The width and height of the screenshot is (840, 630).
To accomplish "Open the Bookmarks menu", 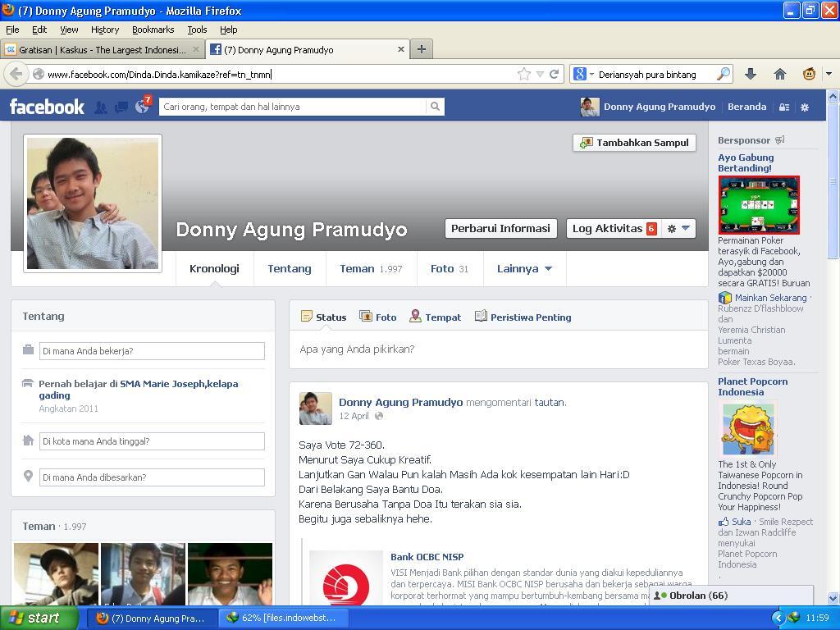I will 153,30.
